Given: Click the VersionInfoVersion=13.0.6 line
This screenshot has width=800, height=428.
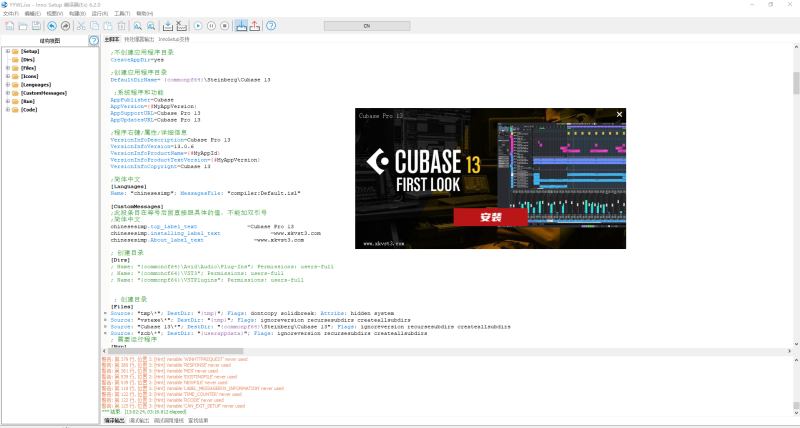Looking at the screenshot, I should [152, 146].
